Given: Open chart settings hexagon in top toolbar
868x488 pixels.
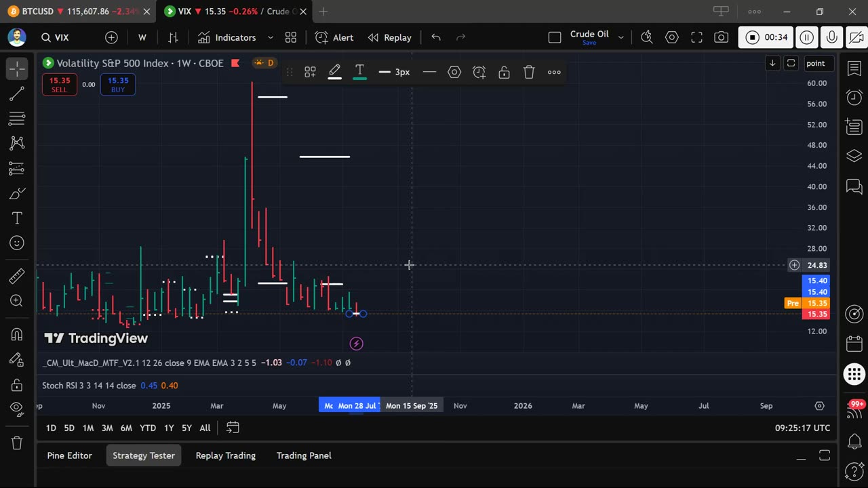Looking at the screenshot, I should click(671, 37).
